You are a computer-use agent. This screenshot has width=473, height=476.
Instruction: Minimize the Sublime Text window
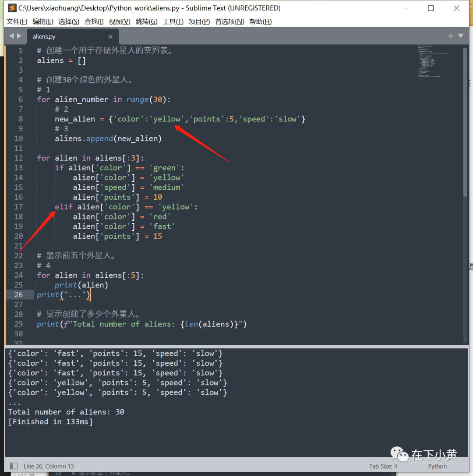coord(406,8)
